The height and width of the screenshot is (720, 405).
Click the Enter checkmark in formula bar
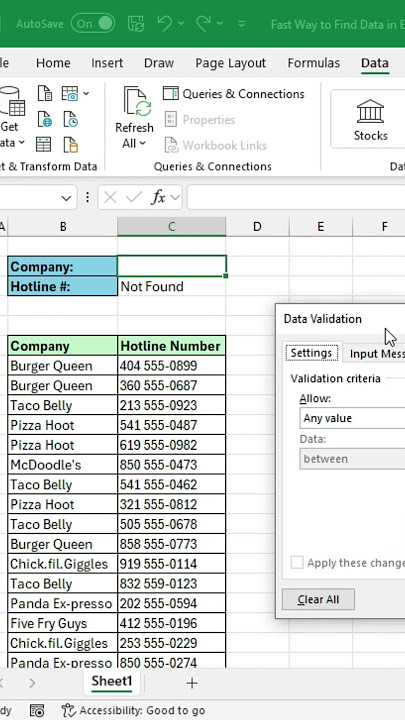(134, 198)
